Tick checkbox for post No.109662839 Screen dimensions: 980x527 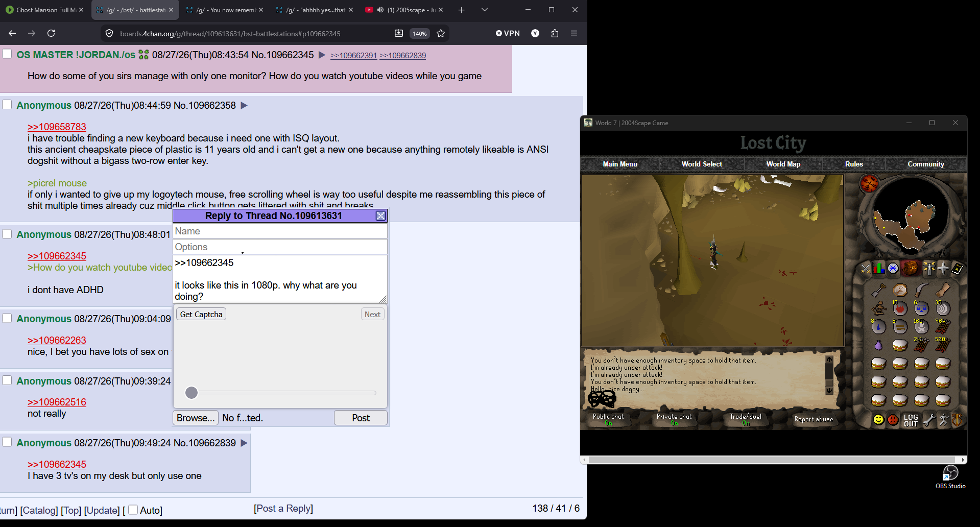click(7, 442)
